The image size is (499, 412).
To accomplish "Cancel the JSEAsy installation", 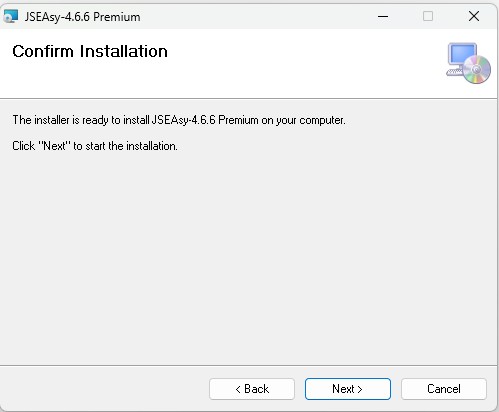I will point(444,389).
